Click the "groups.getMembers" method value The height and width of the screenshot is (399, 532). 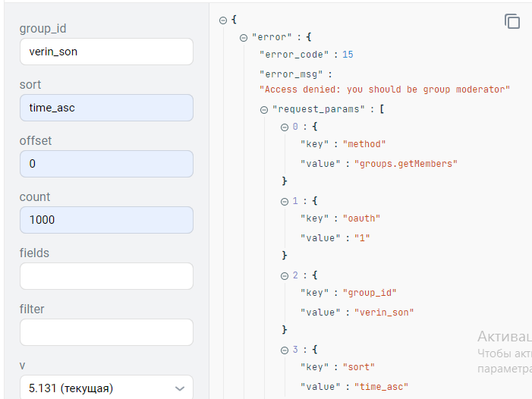[406, 164]
